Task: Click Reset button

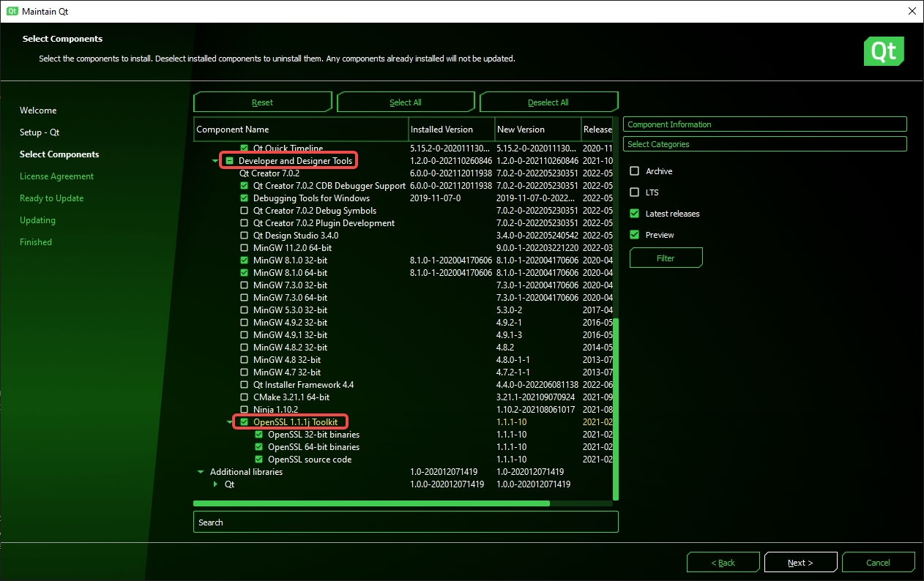Action: pos(263,102)
